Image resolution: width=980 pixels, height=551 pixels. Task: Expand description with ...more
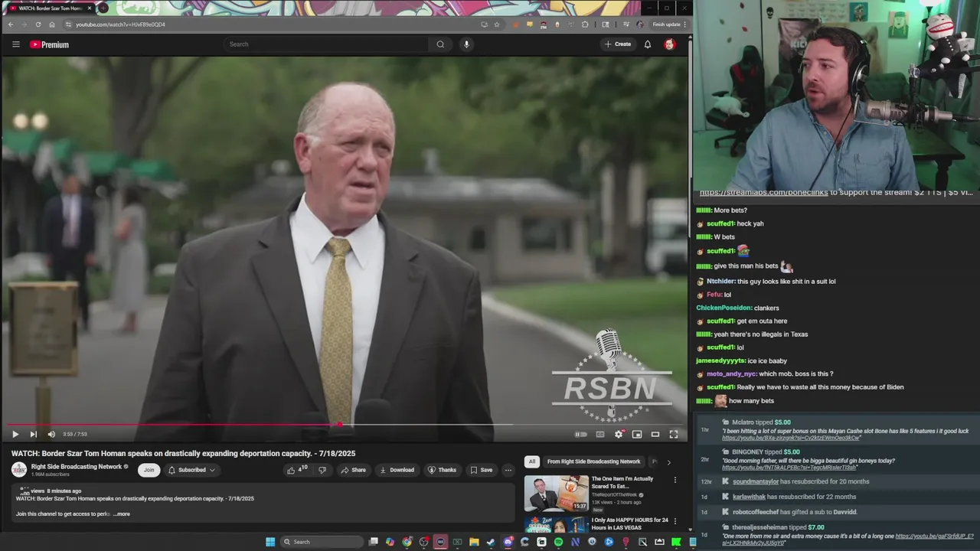click(122, 514)
